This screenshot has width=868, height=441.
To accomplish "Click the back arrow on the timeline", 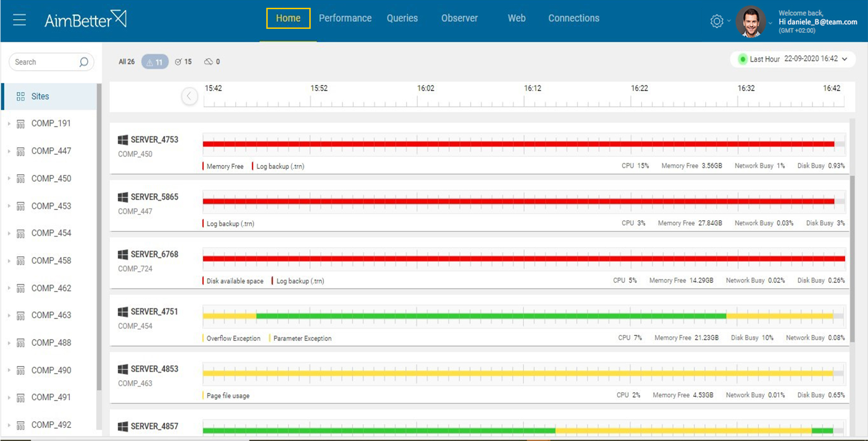I will [189, 96].
